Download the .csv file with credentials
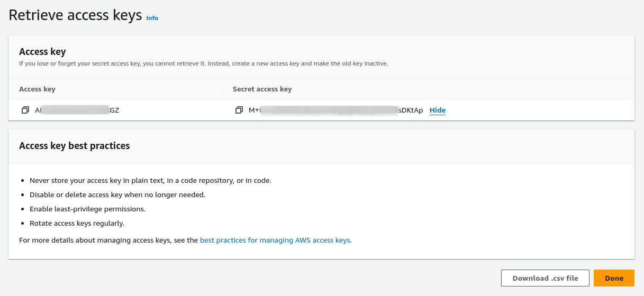This screenshot has height=296, width=644. tap(545, 278)
